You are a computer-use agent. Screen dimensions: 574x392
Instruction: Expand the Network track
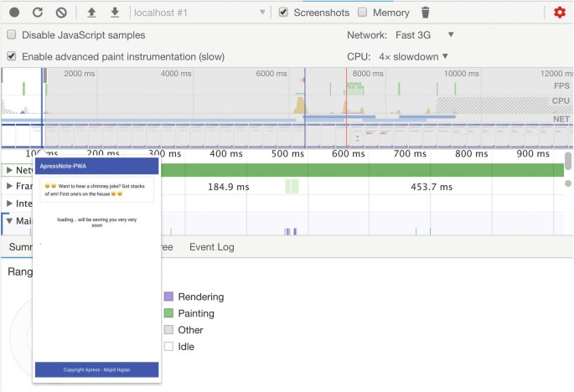pos(9,170)
